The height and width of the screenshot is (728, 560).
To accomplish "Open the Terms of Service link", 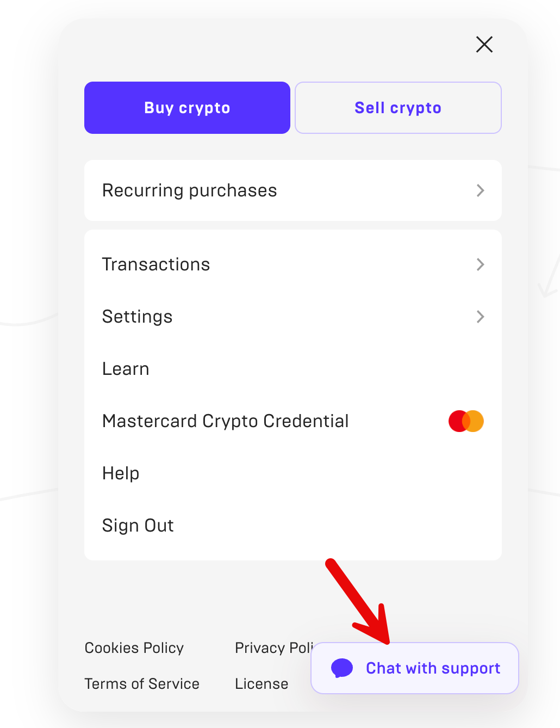I will click(142, 684).
